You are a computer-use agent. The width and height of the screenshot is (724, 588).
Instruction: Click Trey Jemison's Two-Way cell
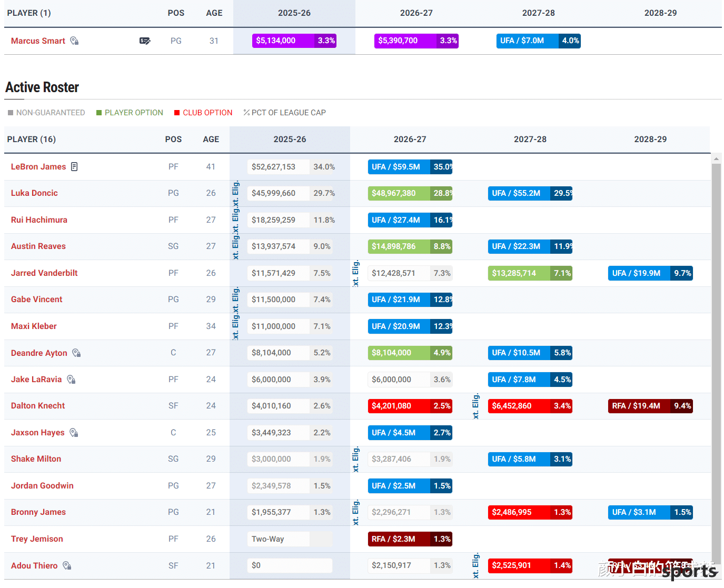click(290, 539)
